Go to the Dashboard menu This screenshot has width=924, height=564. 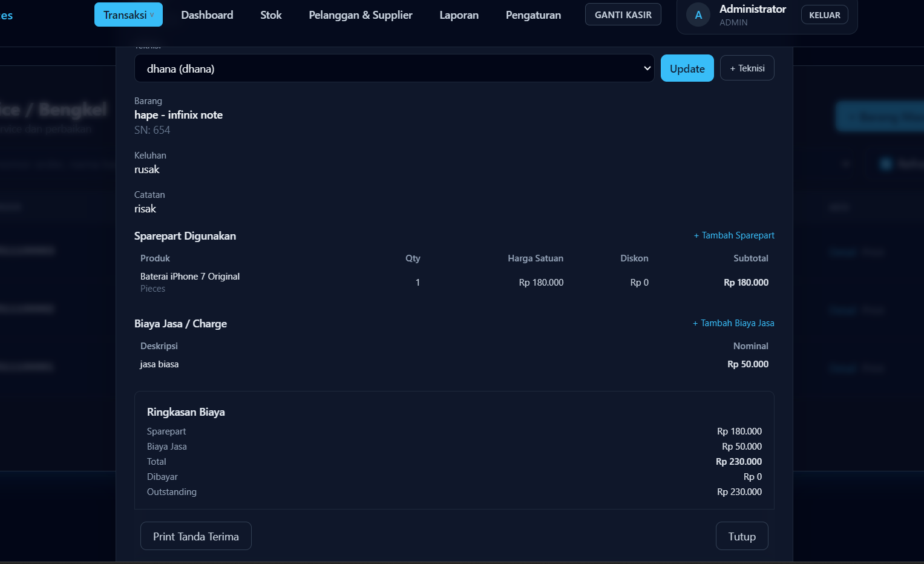coord(207,15)
